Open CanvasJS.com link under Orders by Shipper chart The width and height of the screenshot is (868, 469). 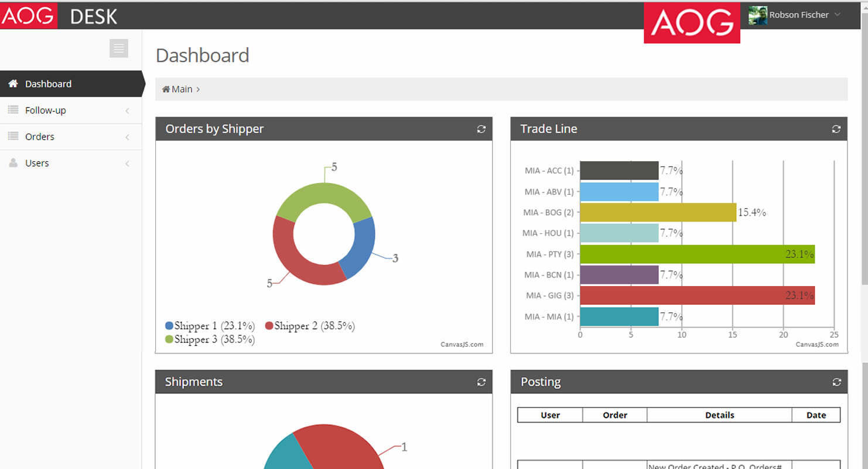click(462, 345)
